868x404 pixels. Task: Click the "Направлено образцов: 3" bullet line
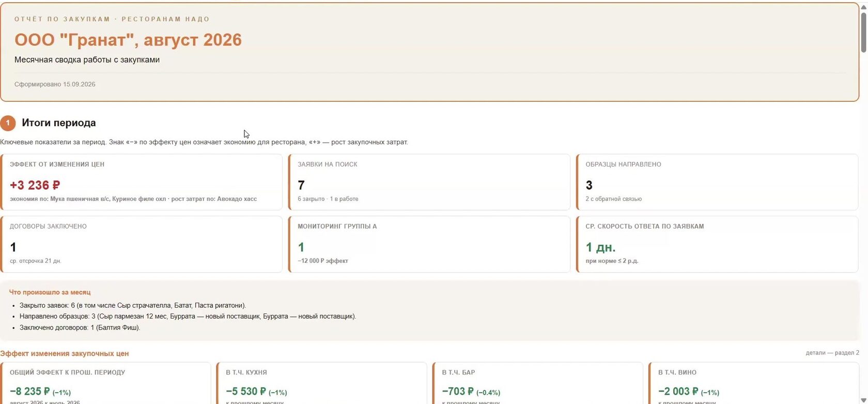[188, 316]
